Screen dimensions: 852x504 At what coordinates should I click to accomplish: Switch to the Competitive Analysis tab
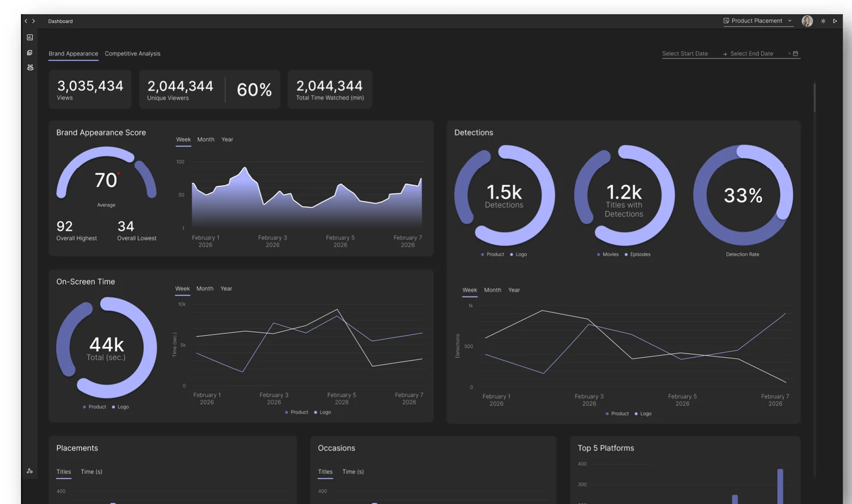coord(133,53)
